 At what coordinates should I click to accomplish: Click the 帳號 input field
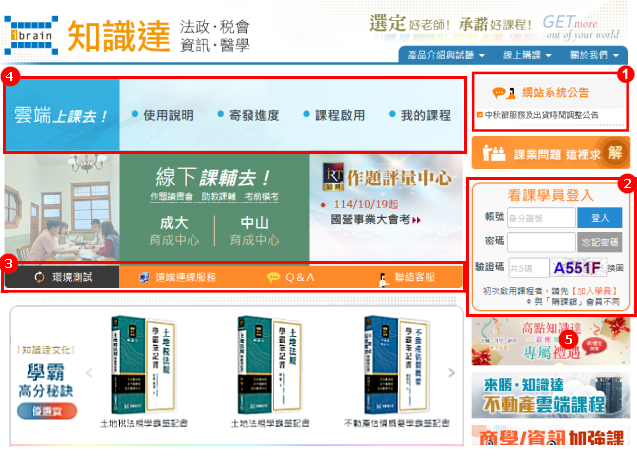(540, 217)
